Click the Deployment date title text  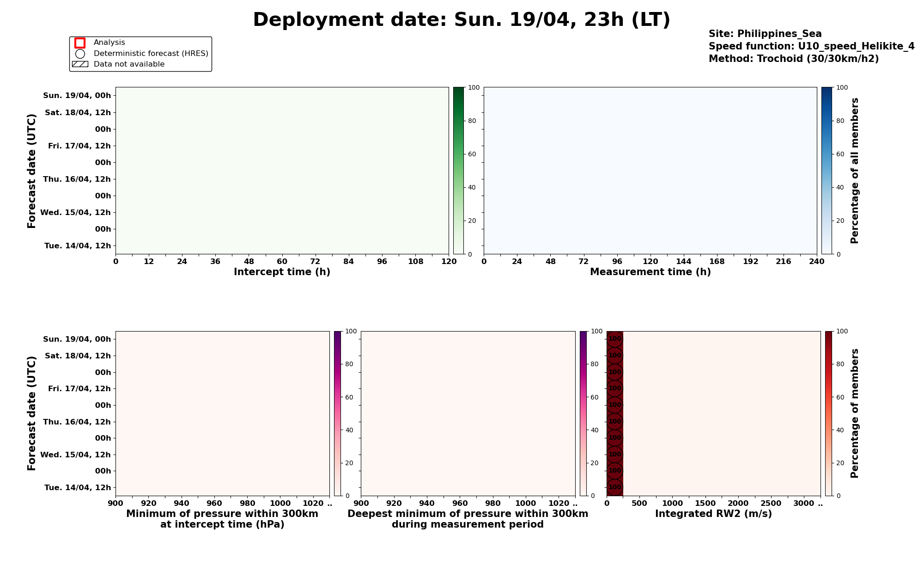(x=462, y=20)
